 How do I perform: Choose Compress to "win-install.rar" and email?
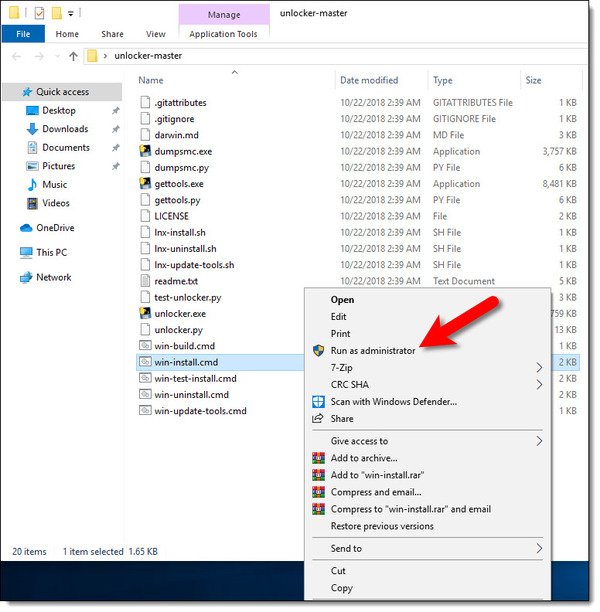tap(427, 509)
